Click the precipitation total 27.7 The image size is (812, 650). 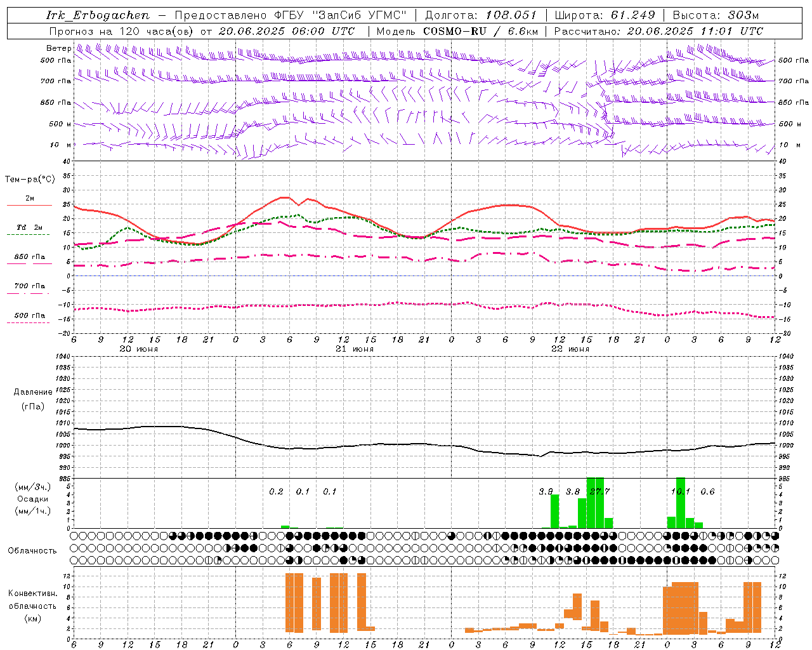(x=599, y=492)
